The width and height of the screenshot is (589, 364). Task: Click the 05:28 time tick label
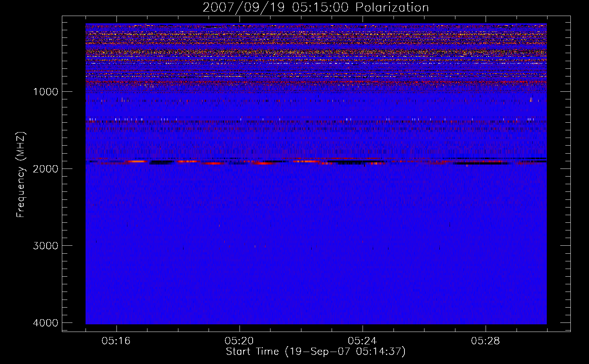485,341
